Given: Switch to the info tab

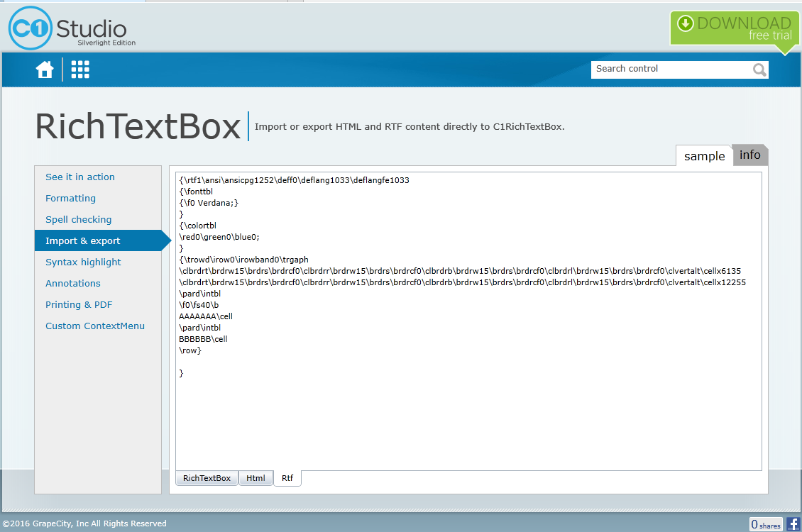Looking at the screenshot, I should (749, 155).
